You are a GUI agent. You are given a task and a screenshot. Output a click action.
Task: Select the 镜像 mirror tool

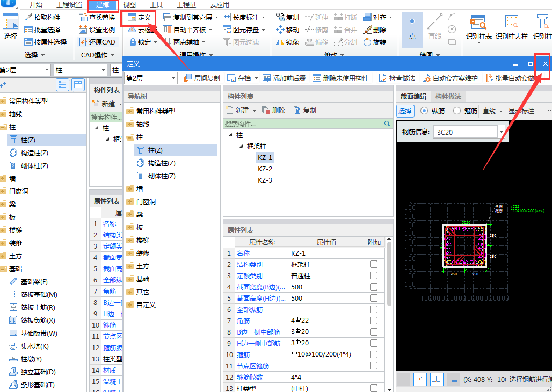point(288,42)
